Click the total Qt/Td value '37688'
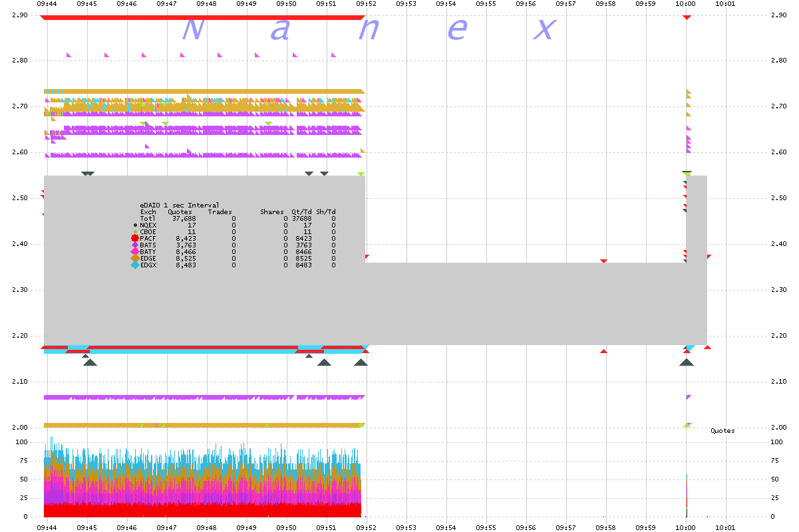The image size is (799, 532). (x=301, y=218)
